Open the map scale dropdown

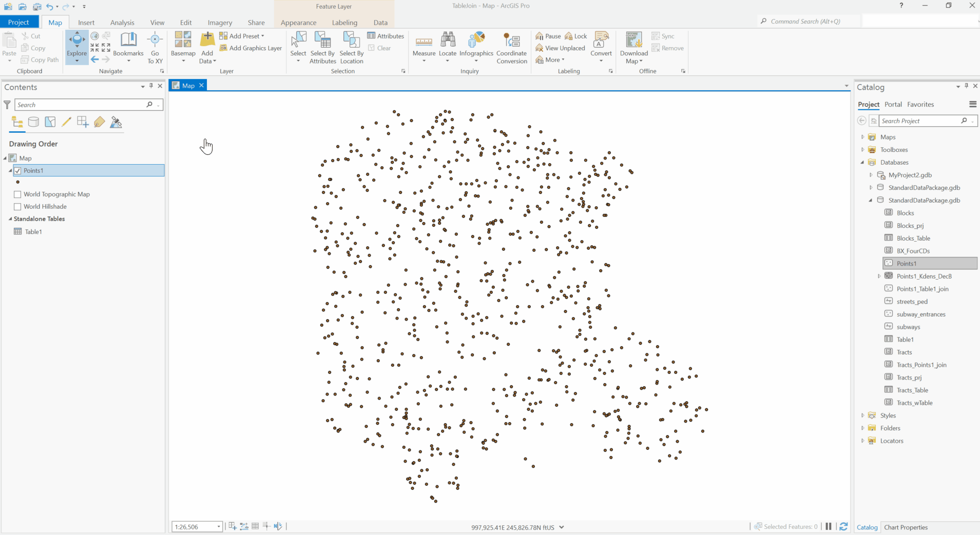click(x=218, y=527)
